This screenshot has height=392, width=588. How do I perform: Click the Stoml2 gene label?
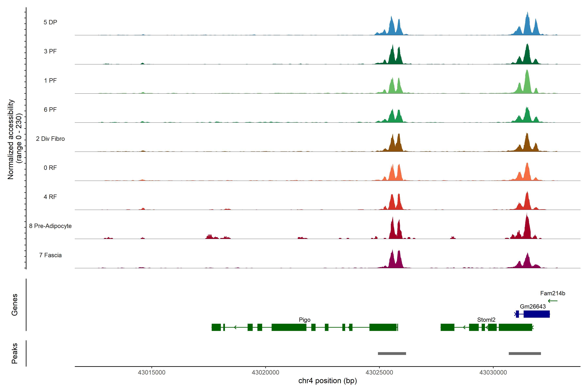pyautogui.click(x=486, y=320)
